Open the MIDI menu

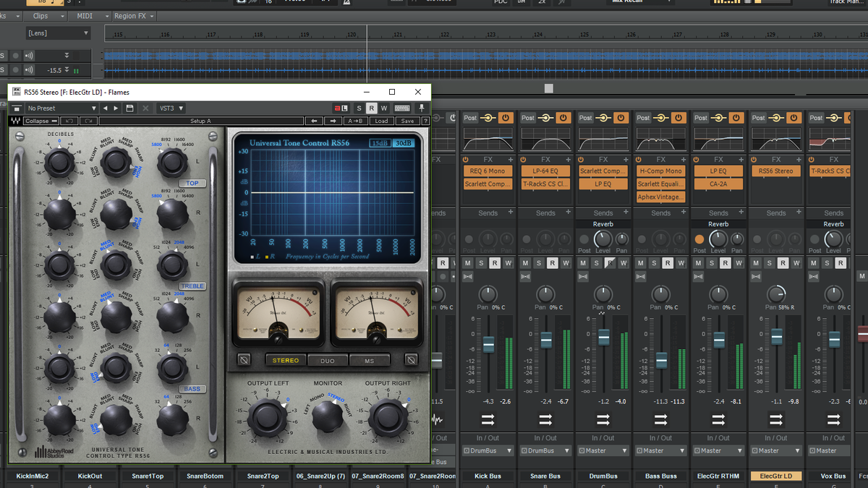[85, 15]
